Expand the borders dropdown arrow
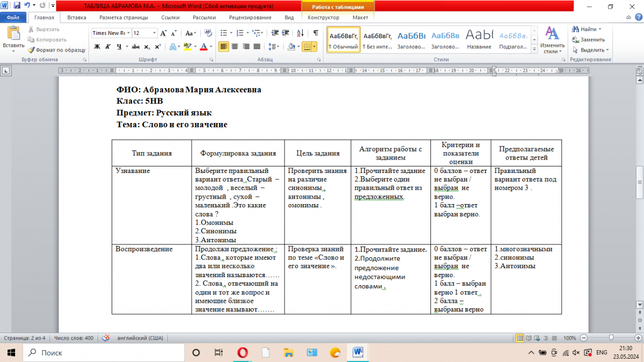The width and height of the screenshot is (644, 362). [x=314, y=47]
